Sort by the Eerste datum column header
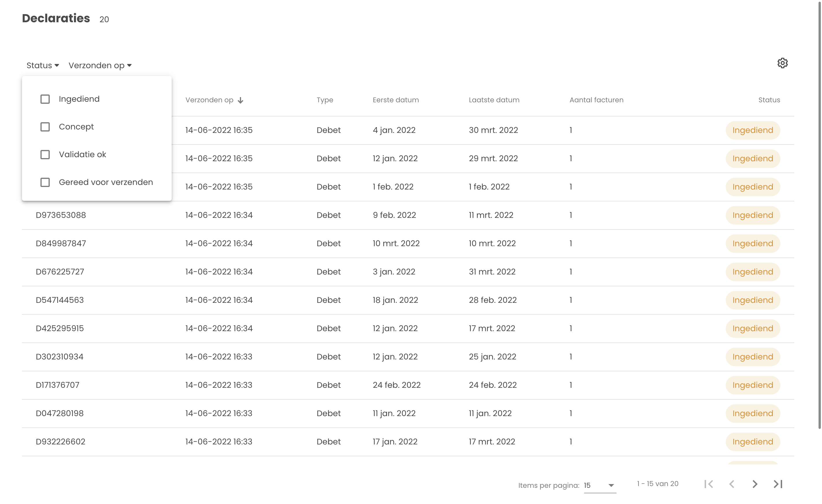Screen dimensions: 822x504 click(396, 100)
